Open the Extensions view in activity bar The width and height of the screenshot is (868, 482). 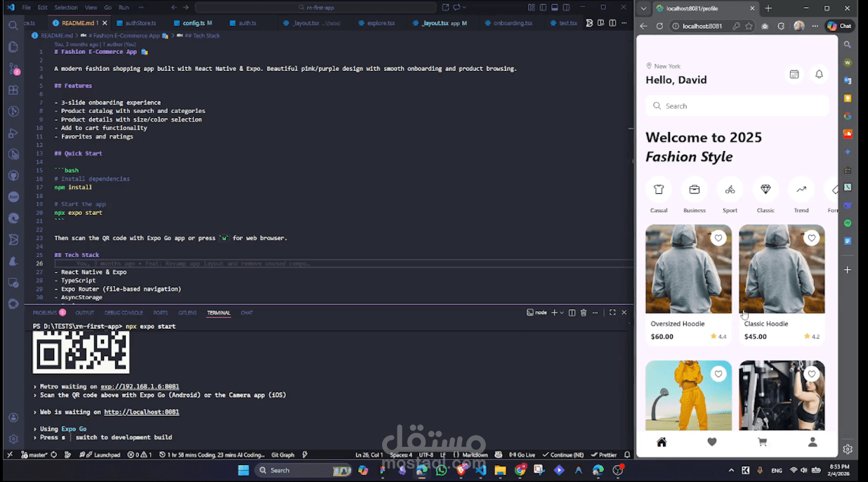13,90
